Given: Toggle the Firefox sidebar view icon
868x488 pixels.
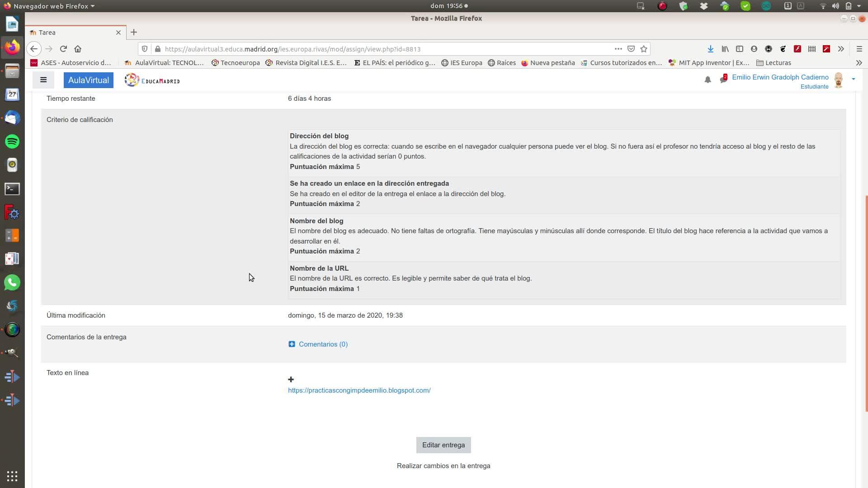Looking at the screenshot, I should click(740, 49).
